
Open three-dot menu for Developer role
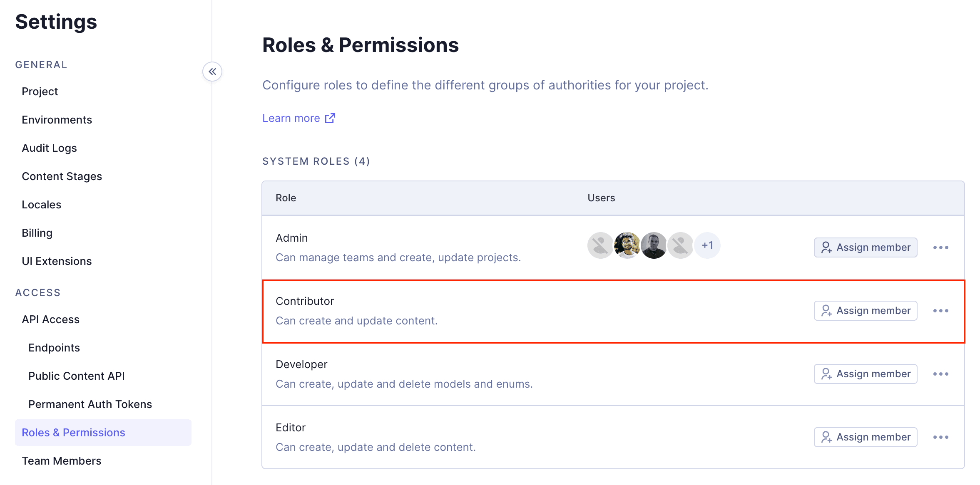point(940,374)
